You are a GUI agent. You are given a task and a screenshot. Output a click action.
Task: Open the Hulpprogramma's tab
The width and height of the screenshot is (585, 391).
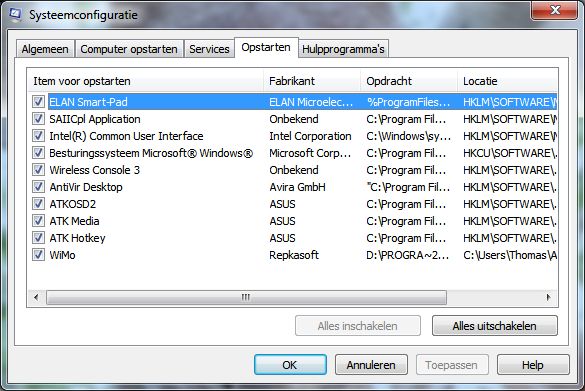[343, 49]
